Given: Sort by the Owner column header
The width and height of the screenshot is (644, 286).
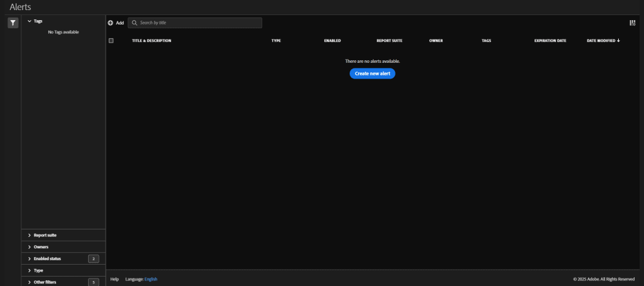Looking at the screenshot, I should click(436, 41).
